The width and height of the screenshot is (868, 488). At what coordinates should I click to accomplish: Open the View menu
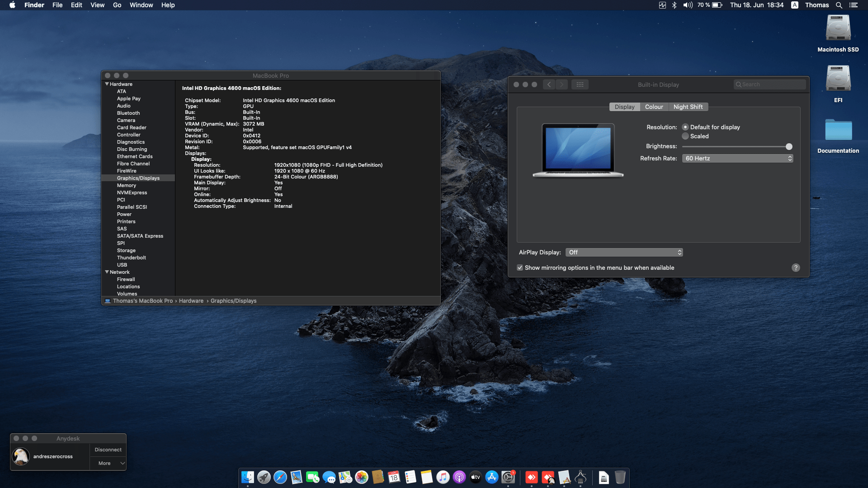click(97, 5)
